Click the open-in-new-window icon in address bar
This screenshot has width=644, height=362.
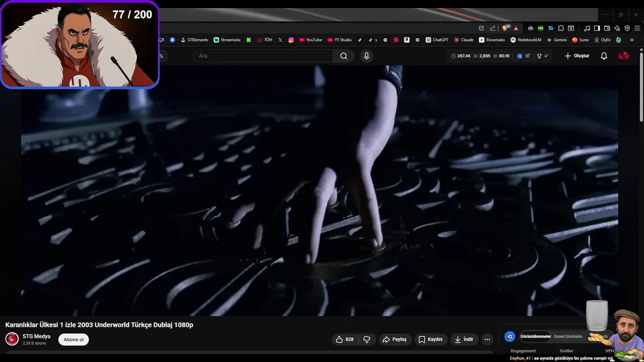point(481,28)
